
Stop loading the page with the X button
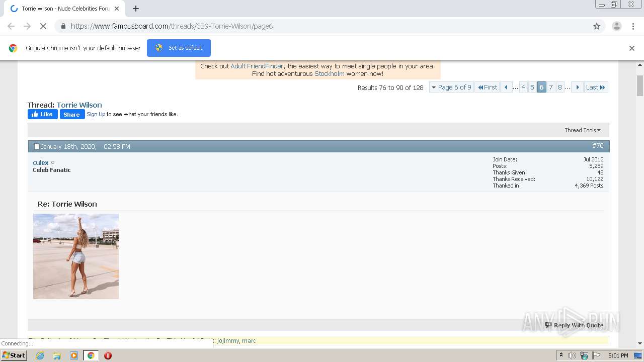(x=43, y=26)
